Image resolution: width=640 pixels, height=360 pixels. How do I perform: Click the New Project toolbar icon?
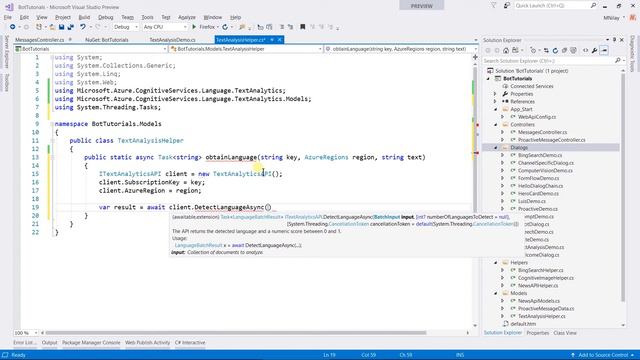click(39, 27)
